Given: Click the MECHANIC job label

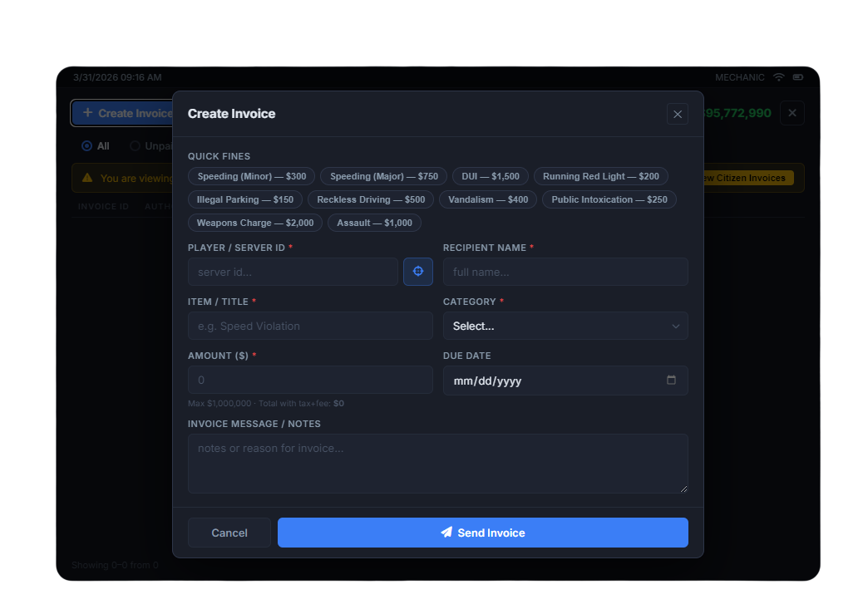Looking at the screenshot, I should [739, 77].
